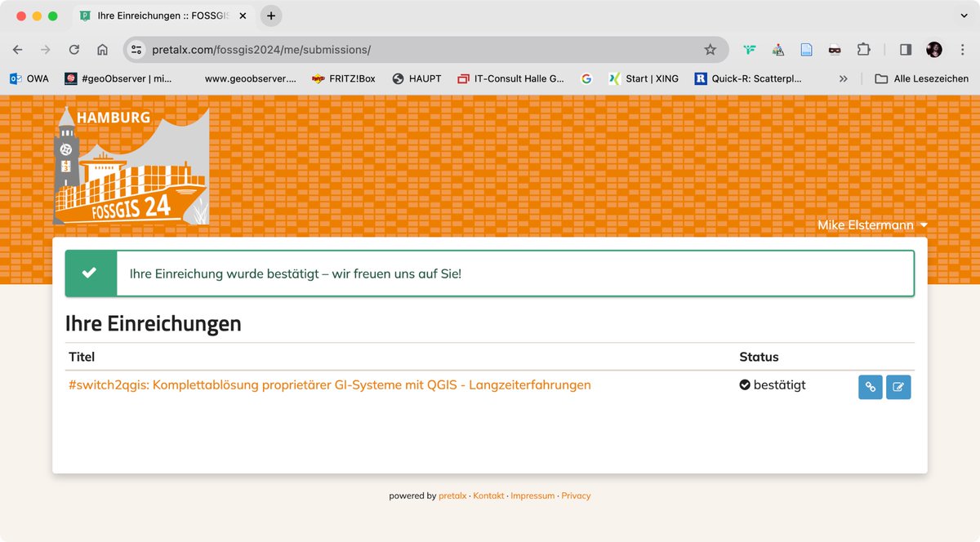Image resolution: width=980 pixels, height=542 pixels.
Task: Click the blue edit submission button
Action: [x=898, y=387]
